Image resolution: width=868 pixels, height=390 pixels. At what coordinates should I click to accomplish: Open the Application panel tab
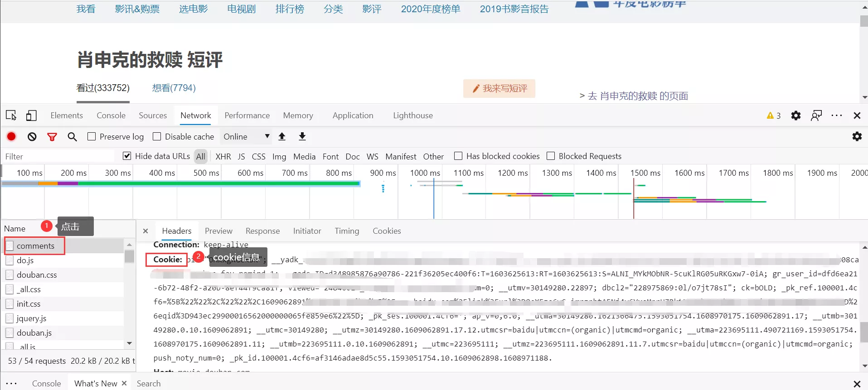[353, 116]
